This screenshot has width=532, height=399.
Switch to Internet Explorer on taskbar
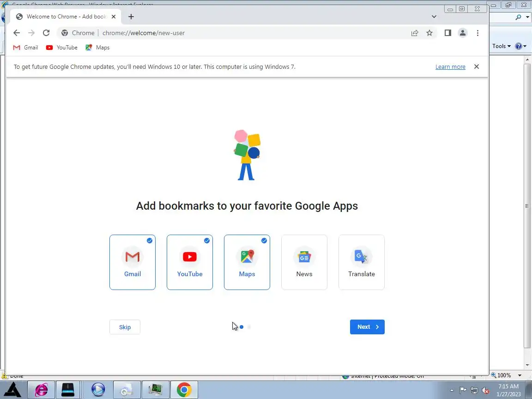click(x=41, y=389)
